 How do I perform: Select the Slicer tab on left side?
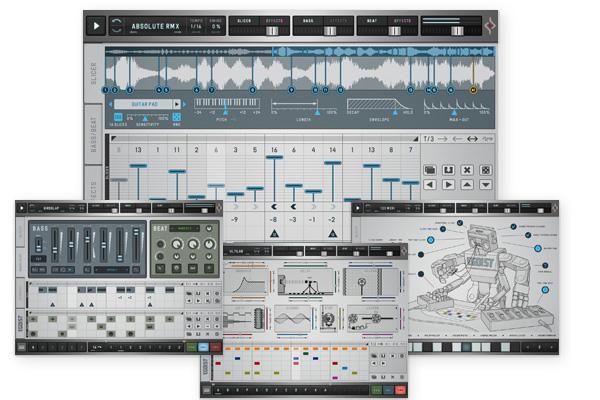(x=95, y=68)
